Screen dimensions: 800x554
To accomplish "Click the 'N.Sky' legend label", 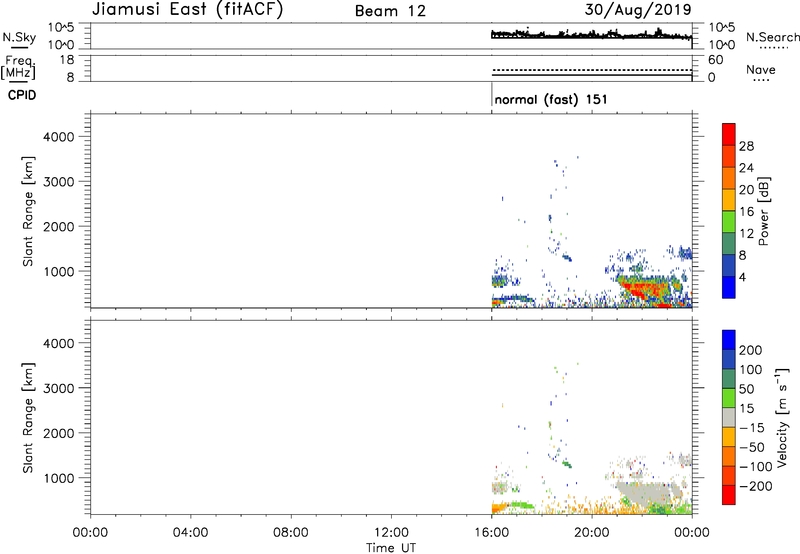I will click(x=19, y=37).
